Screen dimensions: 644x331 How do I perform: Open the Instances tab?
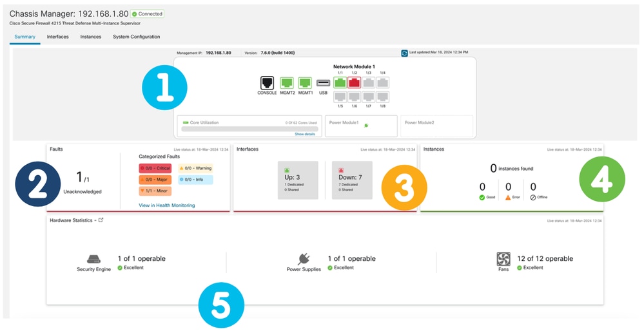91,37
